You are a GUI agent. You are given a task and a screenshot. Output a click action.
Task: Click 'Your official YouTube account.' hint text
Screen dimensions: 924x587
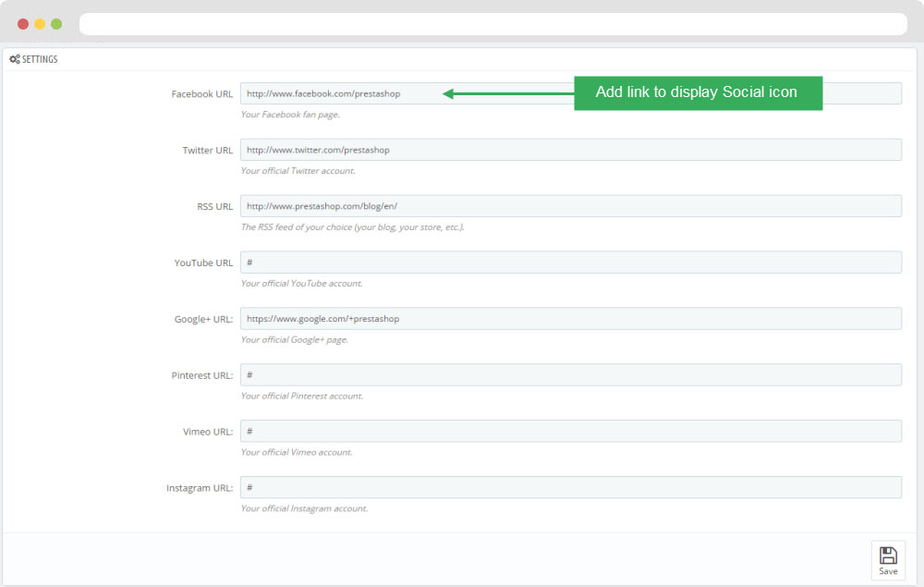point(302,284)
